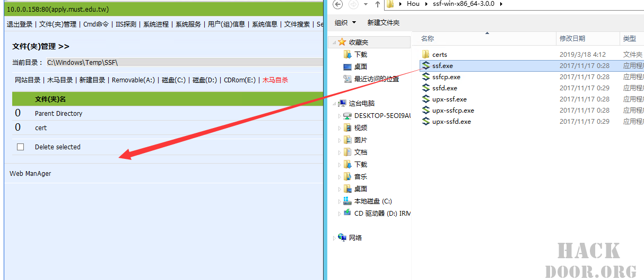The image size is (644, 280).
Task: Select upx-ssfcp.exe file icon
Action: tap(425, 110)
